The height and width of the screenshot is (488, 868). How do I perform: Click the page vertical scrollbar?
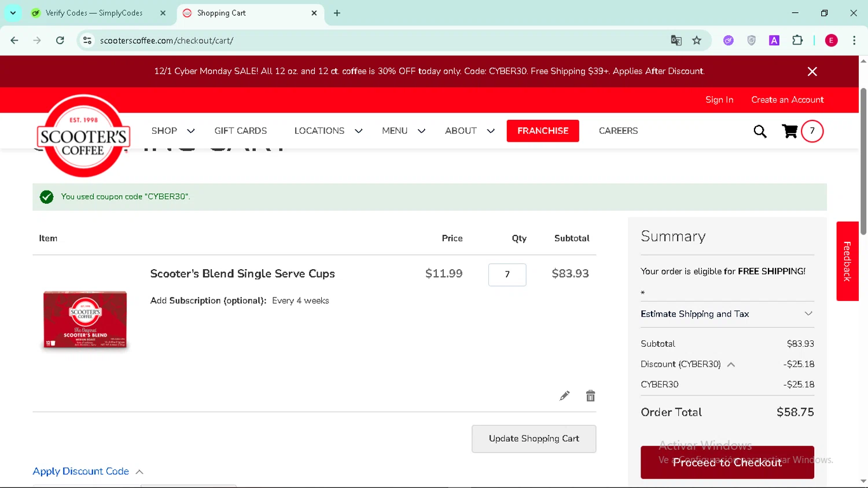pos(863,162)
